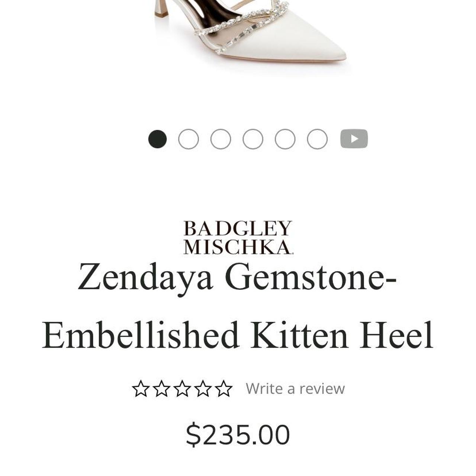Select the first filled carousel dot
Image resolution: width=476 pixels, height=476 pixels.
pyautogui.click(x=157, y=139)
